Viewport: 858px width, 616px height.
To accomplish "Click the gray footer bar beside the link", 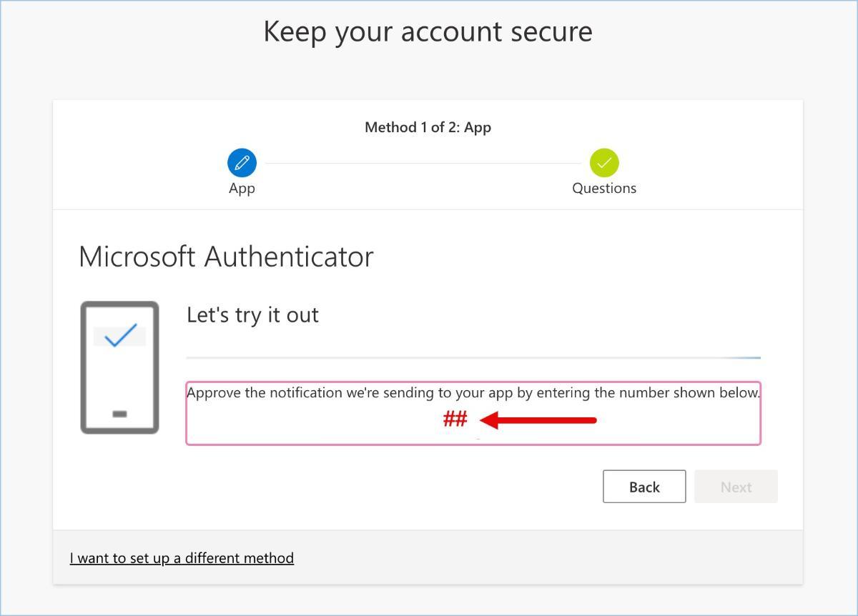I will (x=543, y=558).
